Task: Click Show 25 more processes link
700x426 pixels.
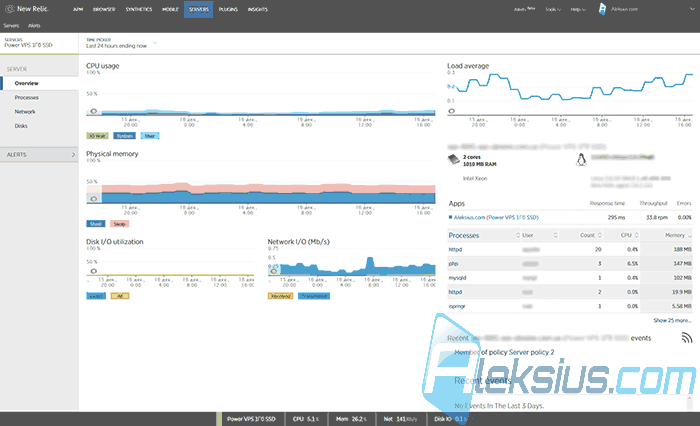Action: coord(672,321)
